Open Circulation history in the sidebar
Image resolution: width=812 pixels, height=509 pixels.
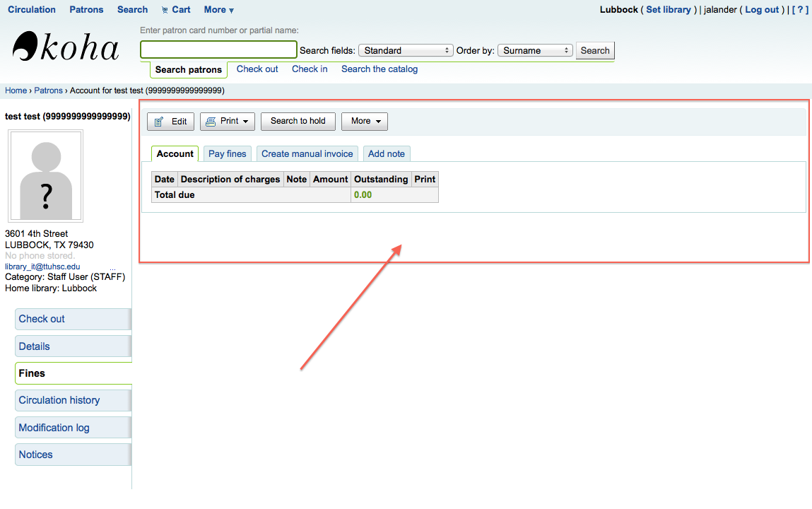pos(59,400)
